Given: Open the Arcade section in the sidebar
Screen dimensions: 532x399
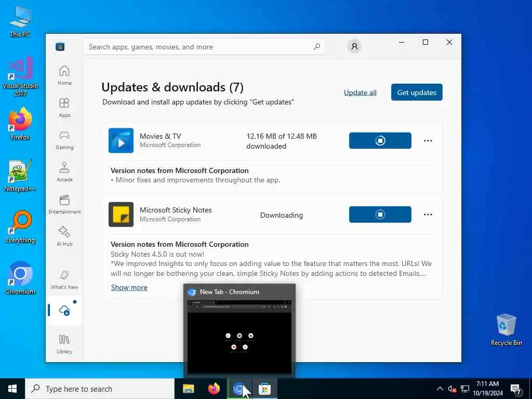Looking at the screenshot, I should (x=64, y=172).
